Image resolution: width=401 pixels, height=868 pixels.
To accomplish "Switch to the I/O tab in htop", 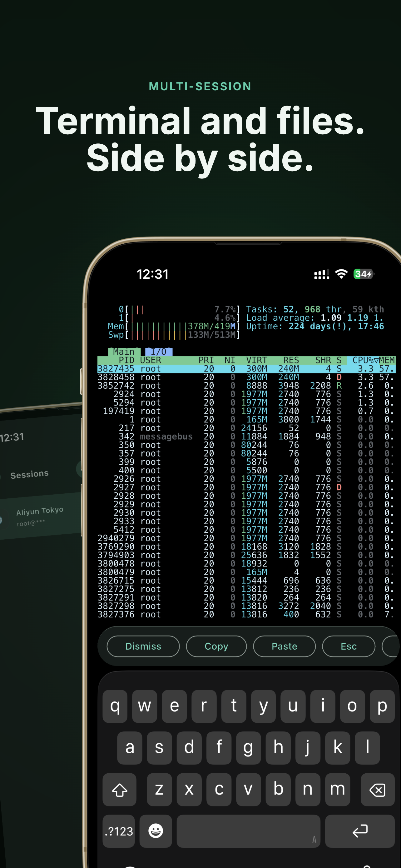I will point(159,352).
